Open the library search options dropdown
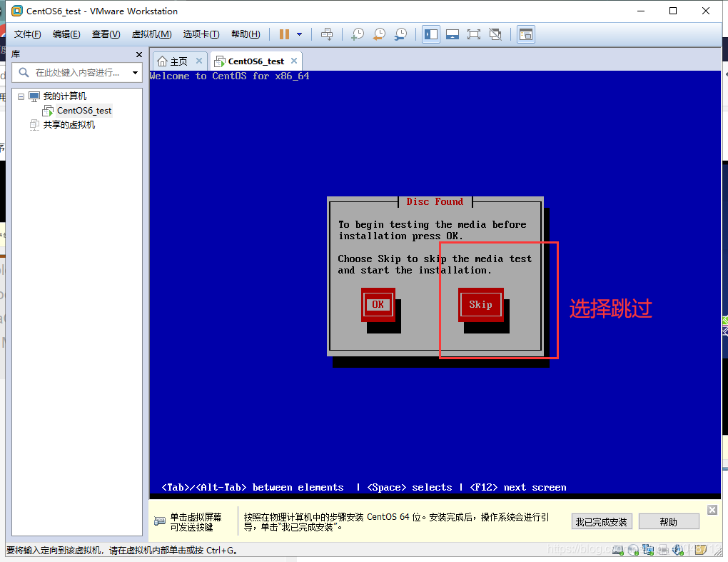The height and width of the screenshot is (562, 728). click(136, 71)
